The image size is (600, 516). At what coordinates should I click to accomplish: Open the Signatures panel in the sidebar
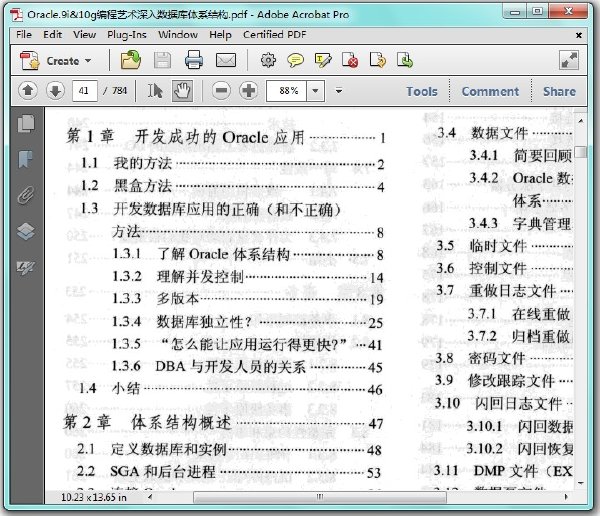pyautogui.click(x=26, y=267)
